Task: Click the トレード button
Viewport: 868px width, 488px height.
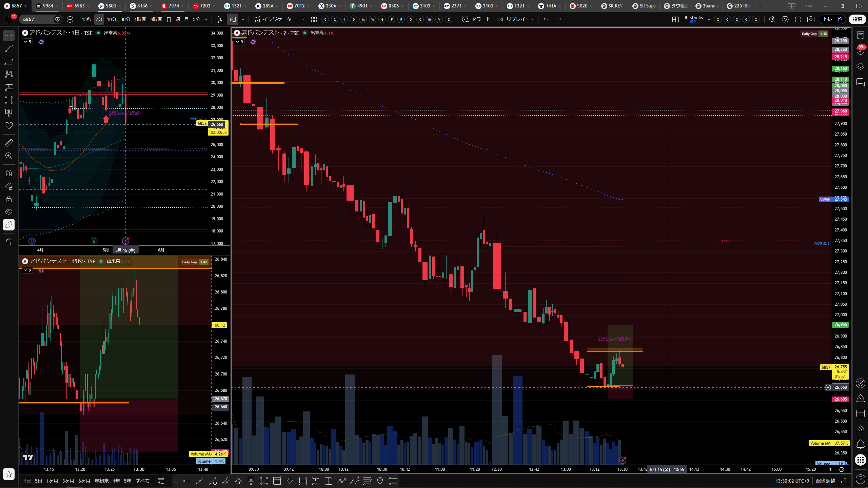Action: (x=832, y=19)
